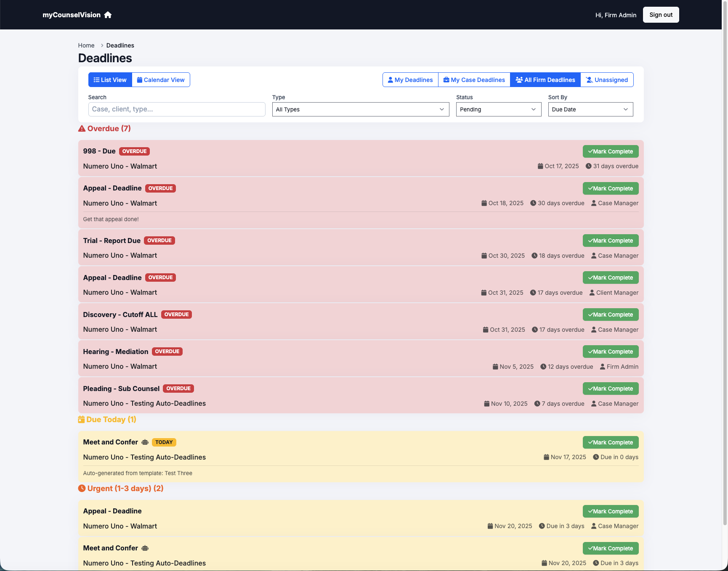Click the Urgent section clock icon
Screen dimensions: 728x571
[82, 489]
